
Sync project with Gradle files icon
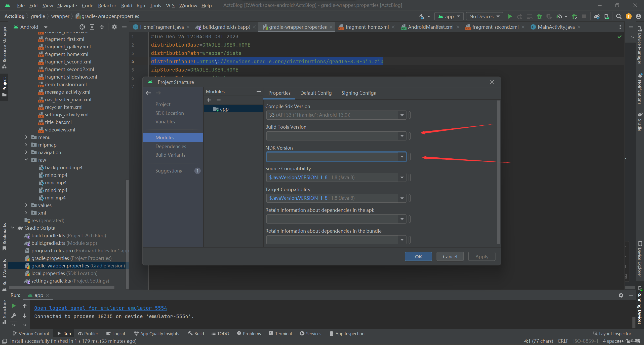point(597,16)
